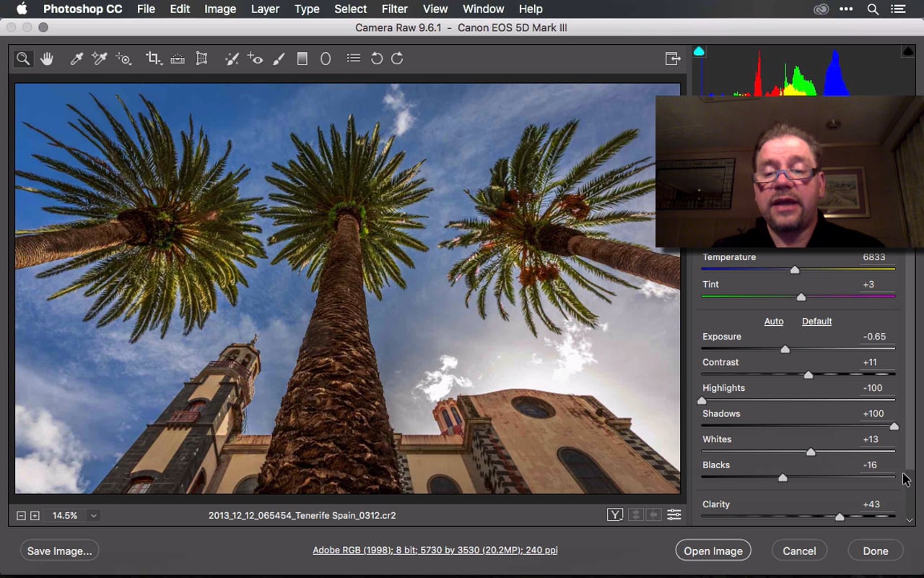Viewport: 924px width, 578px height.
Task: Click the Blacks slider handle
Action: [x=783, y=478]
